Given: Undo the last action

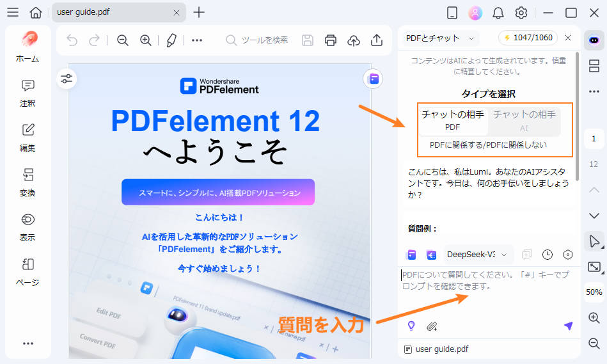Looking at the screenshot, I should [x=72, y=40].
